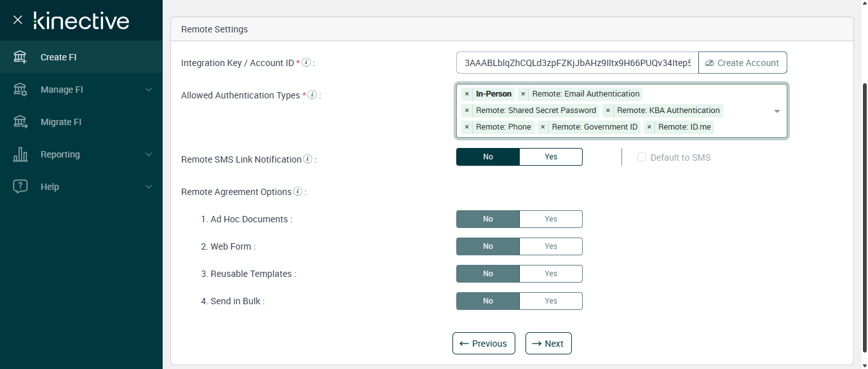Click the Migrate FI sidebar icon
Screen dimensions: 868x369
pyautogui.click(x=20, y=122)
